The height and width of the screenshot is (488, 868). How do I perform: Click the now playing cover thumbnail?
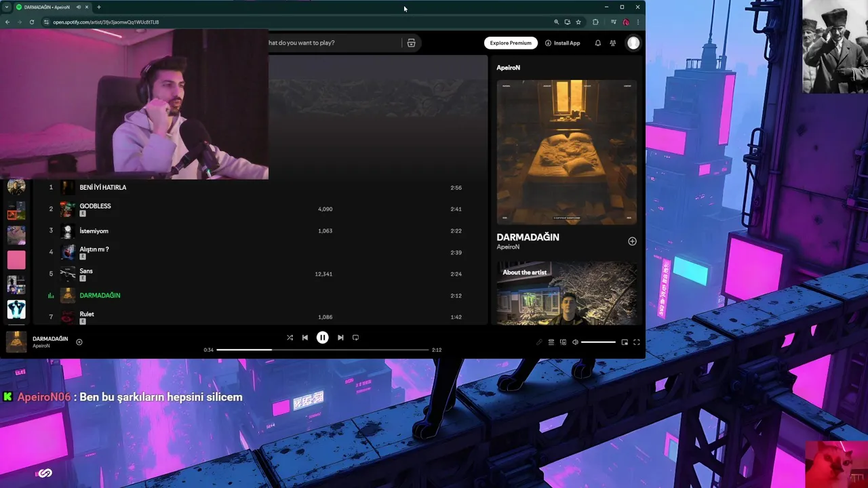(16, 342)
